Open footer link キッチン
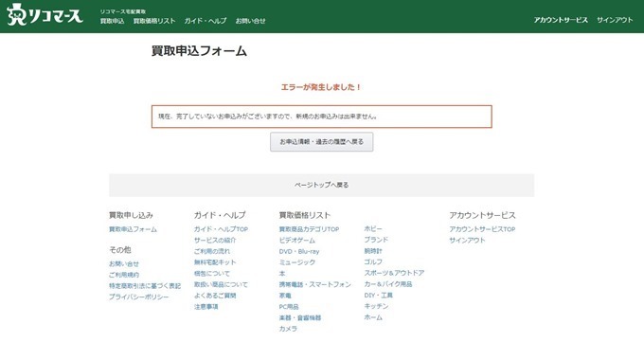644x342 pixels. (376, 306)
